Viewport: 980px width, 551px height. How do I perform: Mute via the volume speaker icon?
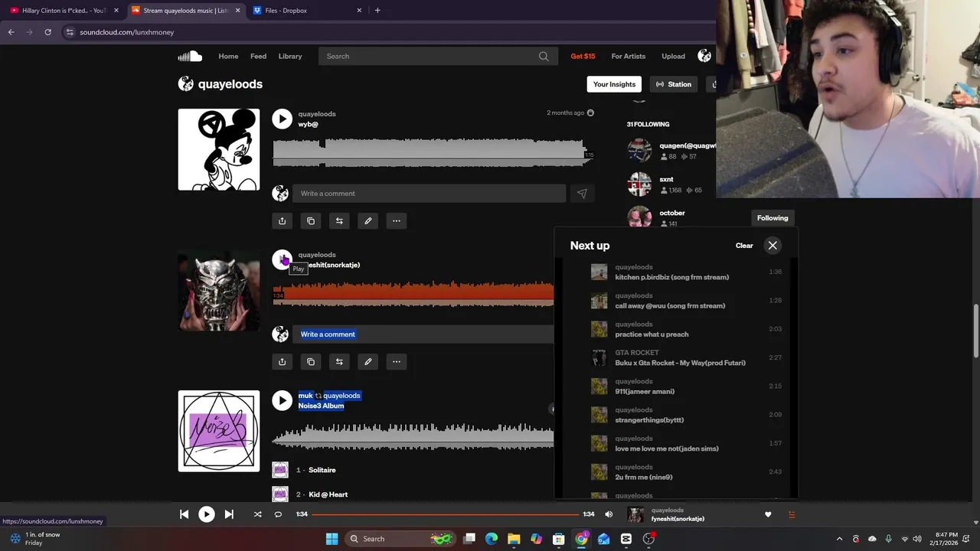tap(609, 514)
